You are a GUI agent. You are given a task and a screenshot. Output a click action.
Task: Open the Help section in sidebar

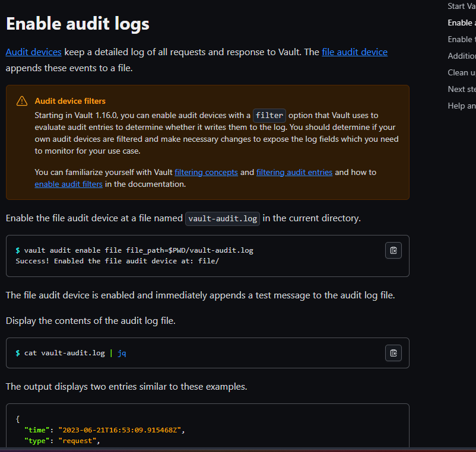[x=461, y=106]
